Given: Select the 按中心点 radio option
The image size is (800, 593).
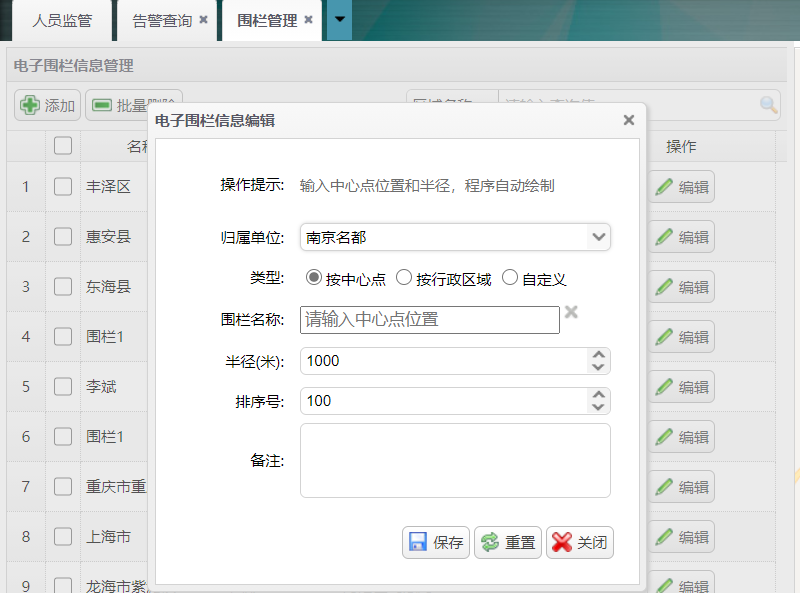Looking at the screenshot, I should pyautogui.click(x=313, y=278).
